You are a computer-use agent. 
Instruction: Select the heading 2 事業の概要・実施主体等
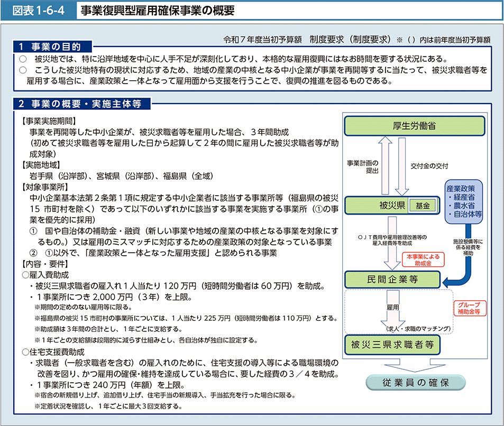point(82,104)
